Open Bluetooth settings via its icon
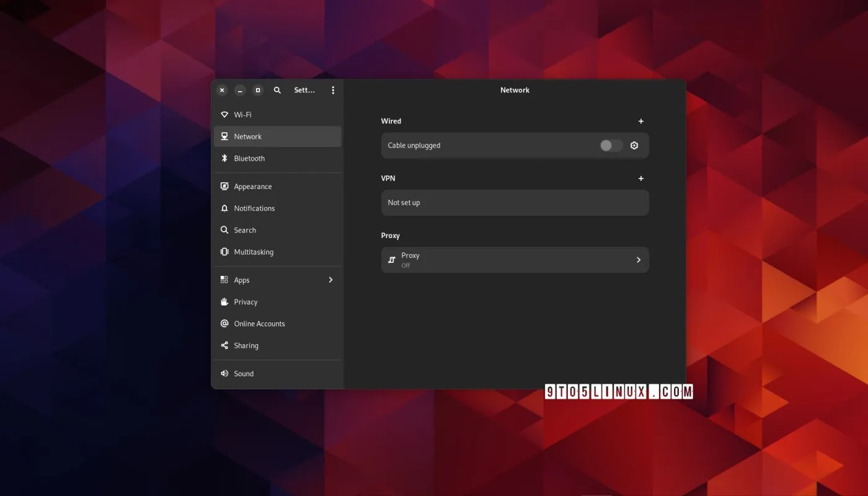This screenshot has width=868, height=496. [224, 158]
